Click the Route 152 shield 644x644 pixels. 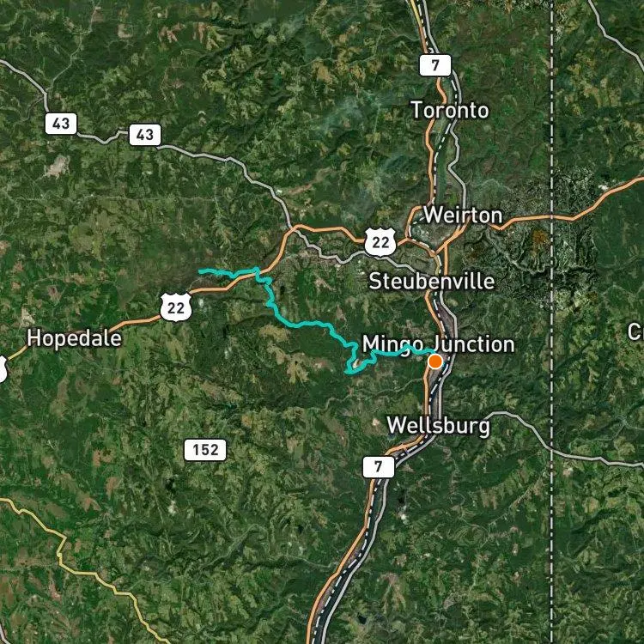pos(205,450)
